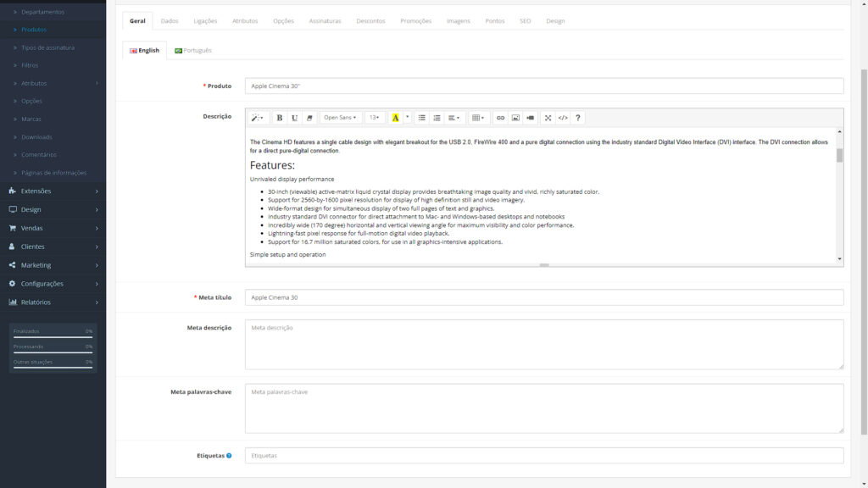The image size is (868, 488).
Task: Click the Finalizados progress bar
Action: tap(53, 336)
